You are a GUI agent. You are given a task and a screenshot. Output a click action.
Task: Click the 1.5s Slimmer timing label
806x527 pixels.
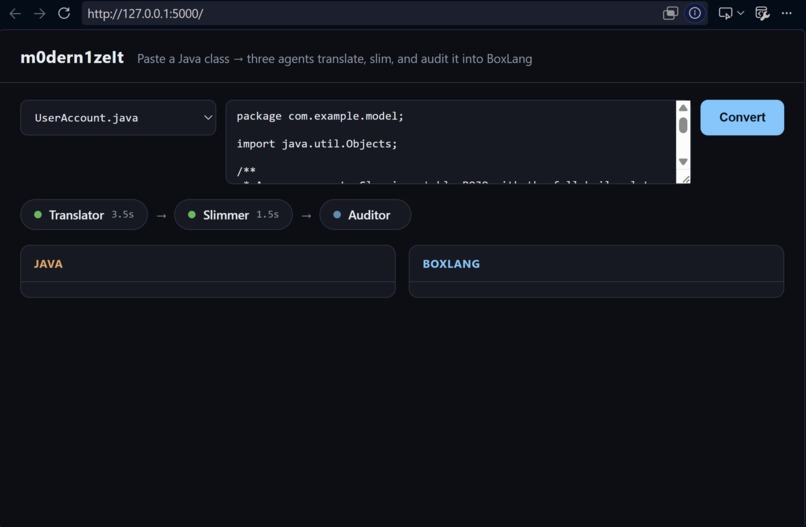click(x=267, y=214)
